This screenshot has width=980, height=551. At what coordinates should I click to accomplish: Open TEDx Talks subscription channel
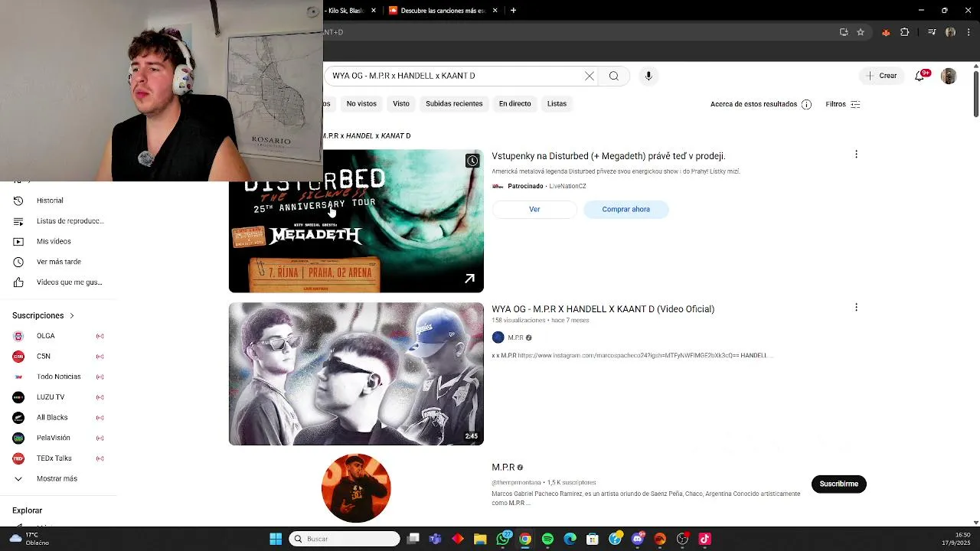[x=58, y=458]
